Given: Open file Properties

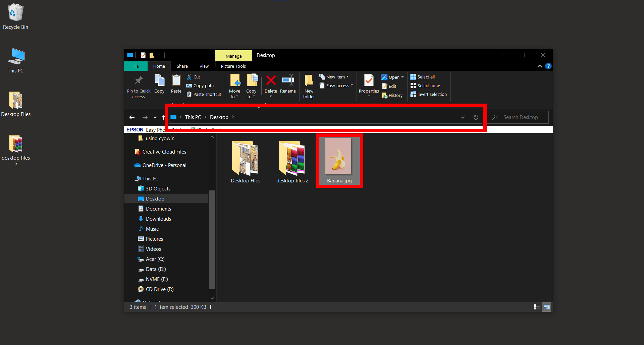Looking at the screenshot, I should (368, 84).
